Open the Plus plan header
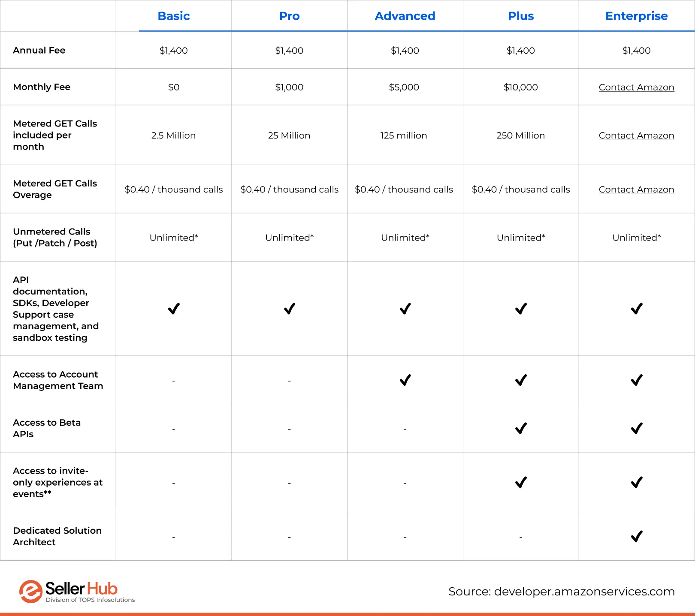 point(521,16)
